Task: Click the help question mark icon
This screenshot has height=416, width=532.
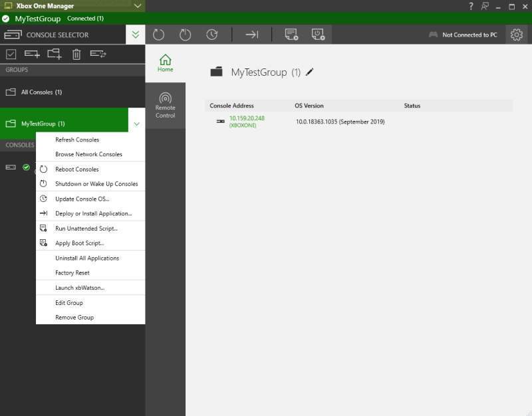Action: [x=471, y=6]
